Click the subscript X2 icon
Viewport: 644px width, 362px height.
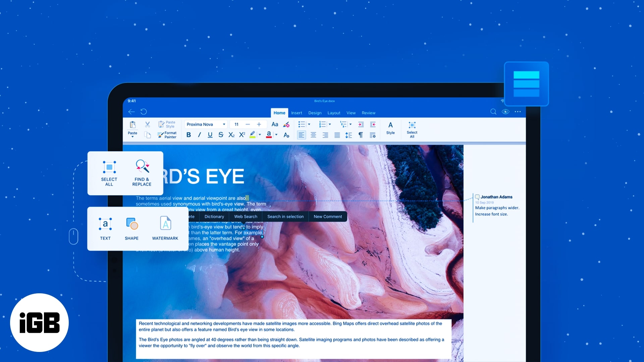click(x=231, y=135)
